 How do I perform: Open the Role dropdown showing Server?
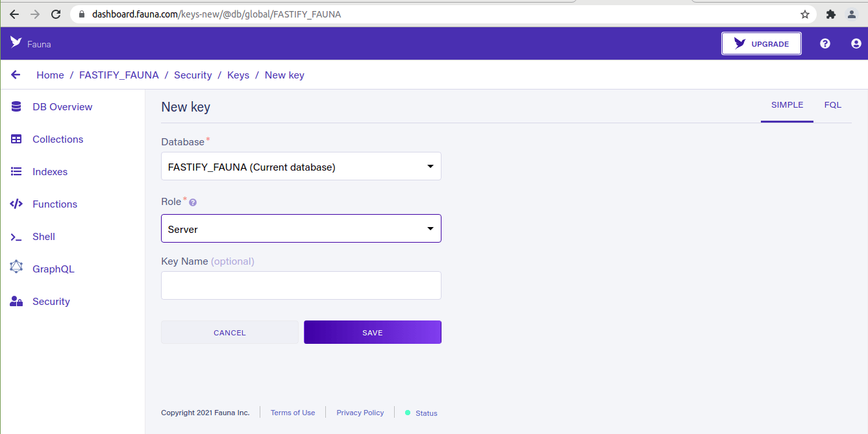click(x=301, y=228)
